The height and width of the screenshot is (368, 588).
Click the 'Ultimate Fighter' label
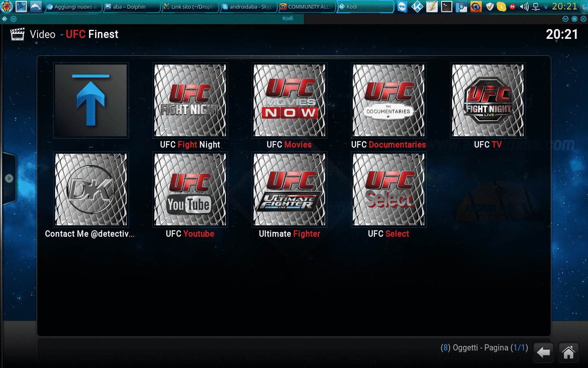pyautogui.click(x=290, y=234)
